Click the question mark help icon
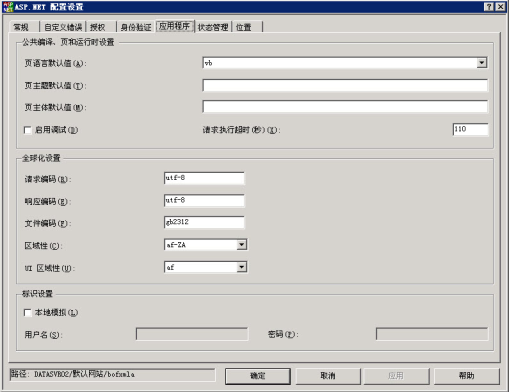 pos(489,7)
